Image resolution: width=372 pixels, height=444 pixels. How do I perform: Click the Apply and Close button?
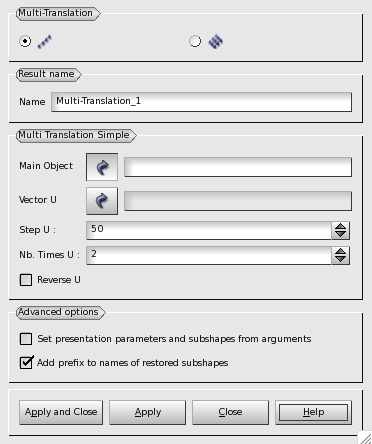pyautogui.click(x=61, y=413)
